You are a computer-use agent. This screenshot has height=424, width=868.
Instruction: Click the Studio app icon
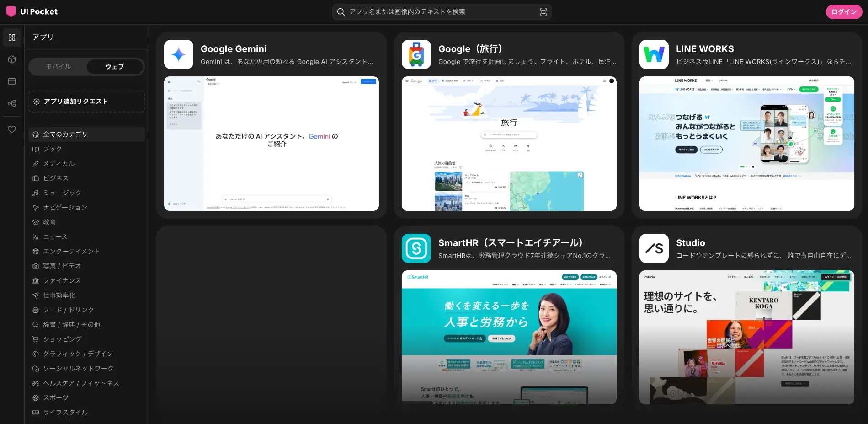tap(654, 248)
